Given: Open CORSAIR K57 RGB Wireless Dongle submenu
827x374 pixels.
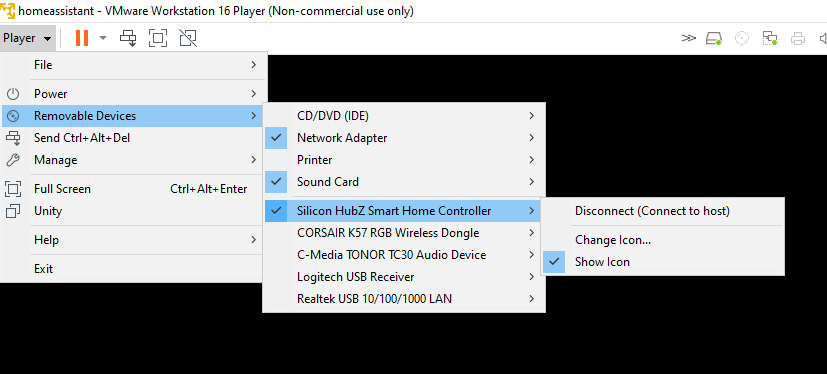Looking at the screenshot, I should pyautogui.click(x=404, y=233).
